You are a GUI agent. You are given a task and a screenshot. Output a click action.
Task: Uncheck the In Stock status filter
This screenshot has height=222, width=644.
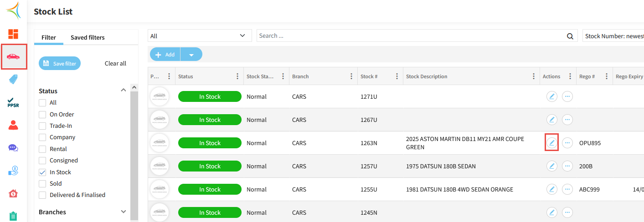tap(42, 172)
